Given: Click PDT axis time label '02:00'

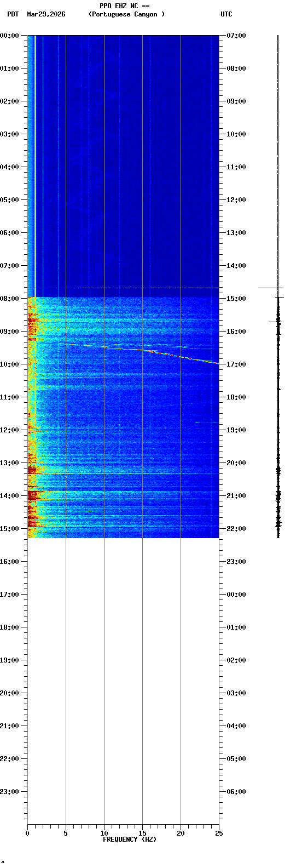Looking at the screenshot, I should pos(9,101).
